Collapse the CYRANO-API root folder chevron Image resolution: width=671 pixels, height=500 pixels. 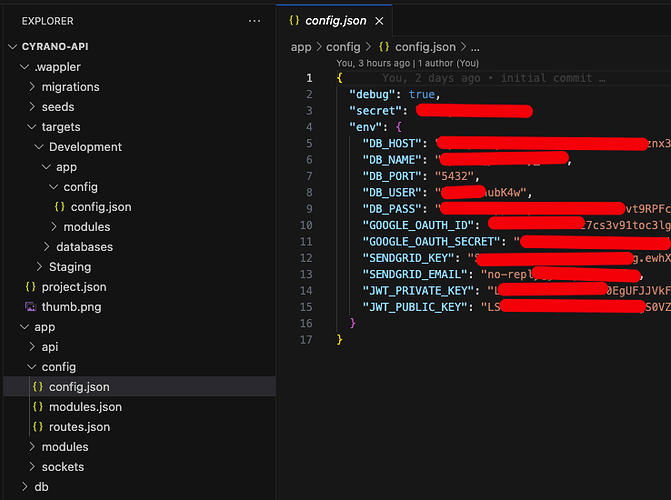[13, 47]
